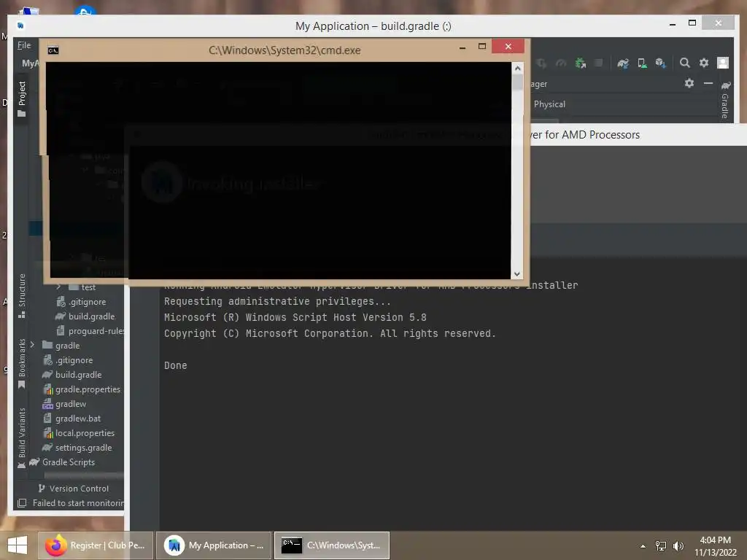Open the Windows Start button
The width and height of the screenshot is (747, 560).
point(18,545)
